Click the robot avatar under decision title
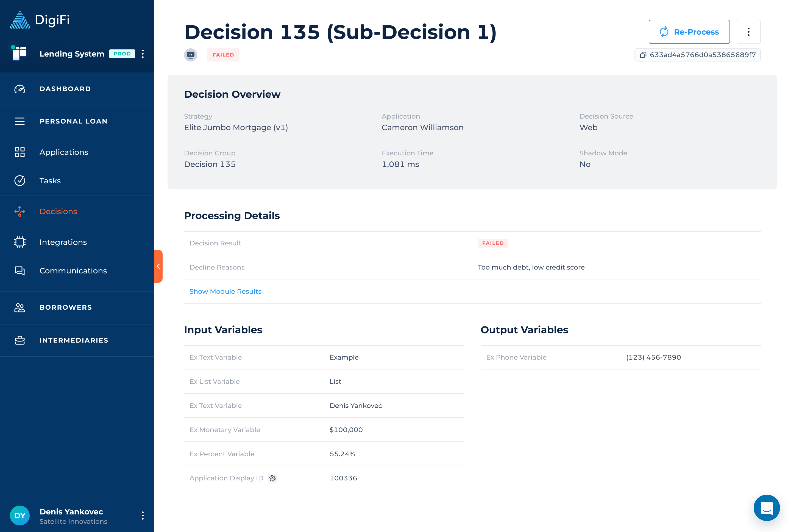Image resolution: width=791 pixels, height=532 pixels. (x=190, y=55)
